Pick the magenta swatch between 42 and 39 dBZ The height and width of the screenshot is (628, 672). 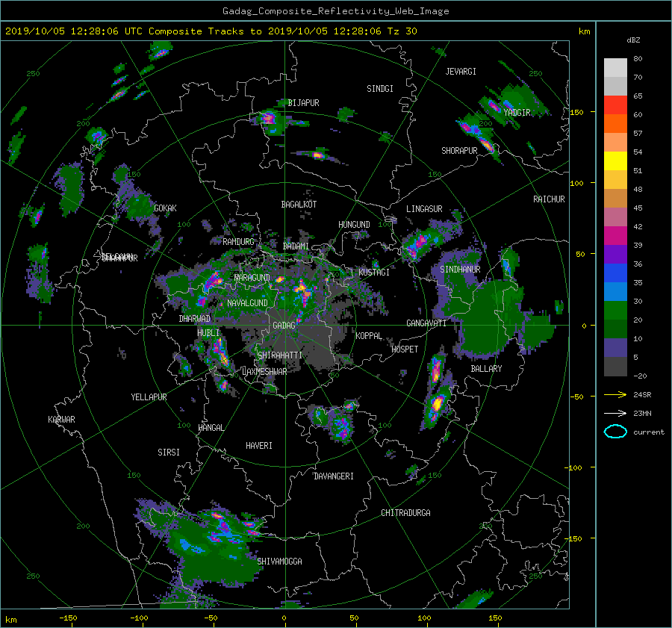pos(615,235)
